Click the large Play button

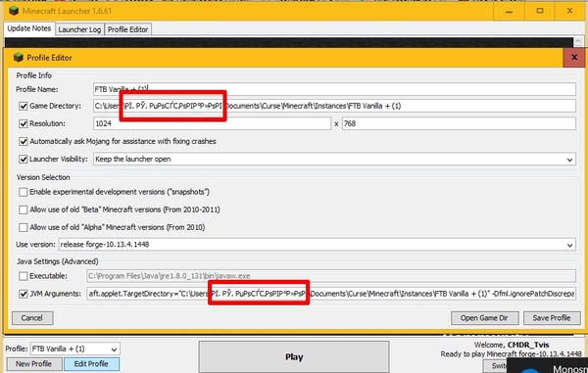click(x=294, y=357)
